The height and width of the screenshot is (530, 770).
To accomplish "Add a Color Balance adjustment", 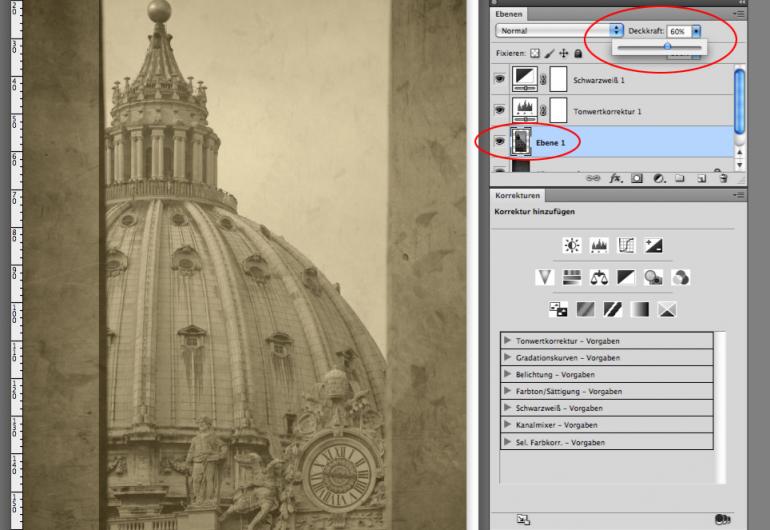I will click(599, 278).
